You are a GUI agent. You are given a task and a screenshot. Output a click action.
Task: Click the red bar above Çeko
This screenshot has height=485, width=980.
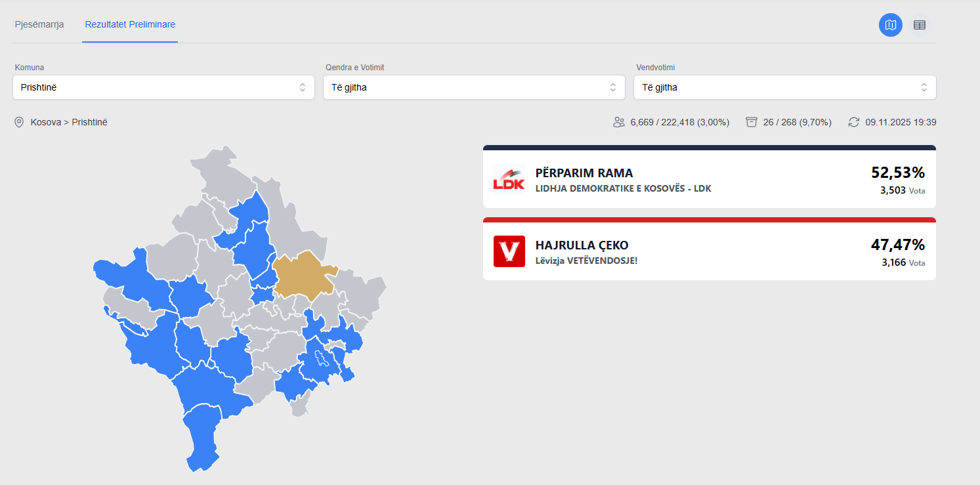[709, 220]
